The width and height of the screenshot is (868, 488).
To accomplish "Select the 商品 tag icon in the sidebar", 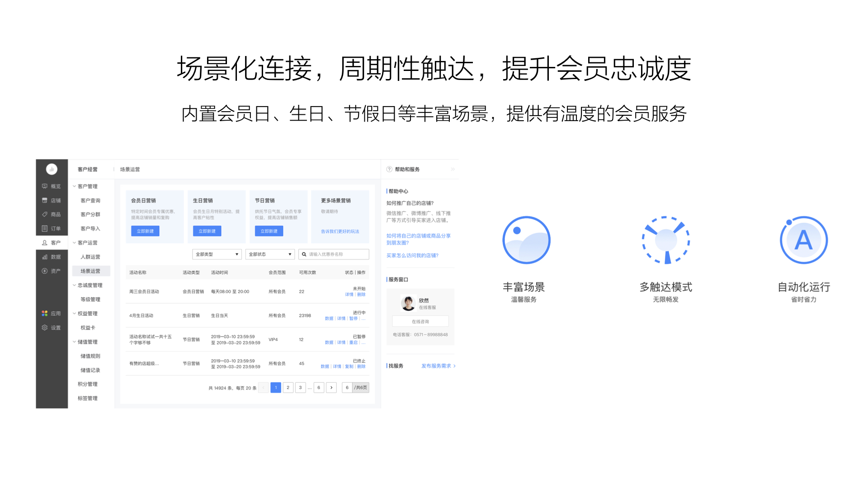I will (45, 214).
